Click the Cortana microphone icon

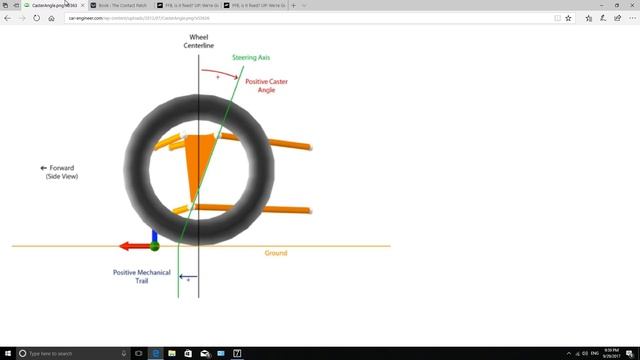coord(124,353)
